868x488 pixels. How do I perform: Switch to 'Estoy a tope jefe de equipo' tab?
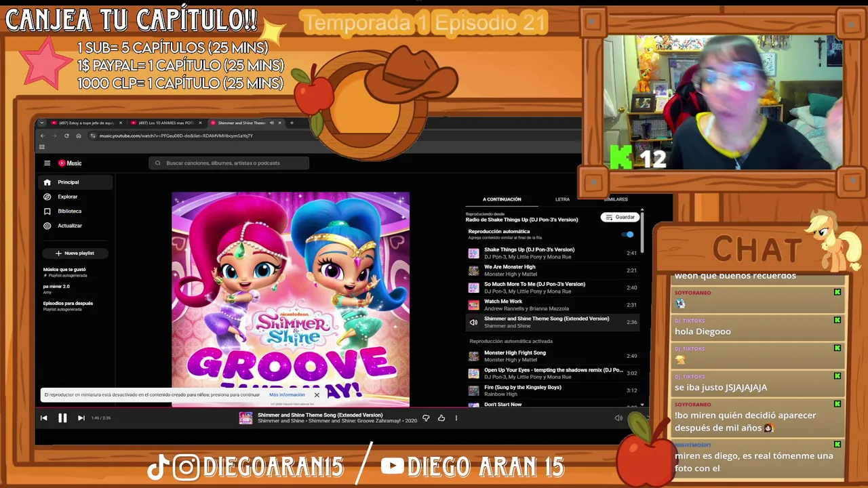[81, 123]
